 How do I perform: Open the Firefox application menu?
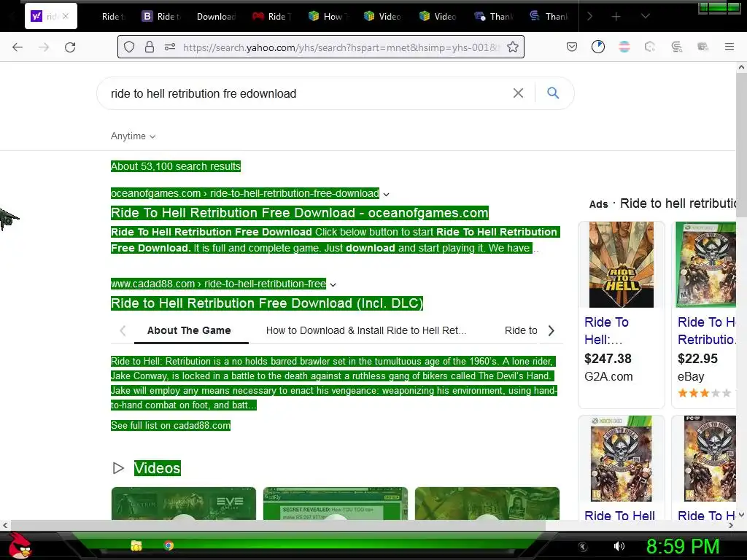[x=729, y=47]
